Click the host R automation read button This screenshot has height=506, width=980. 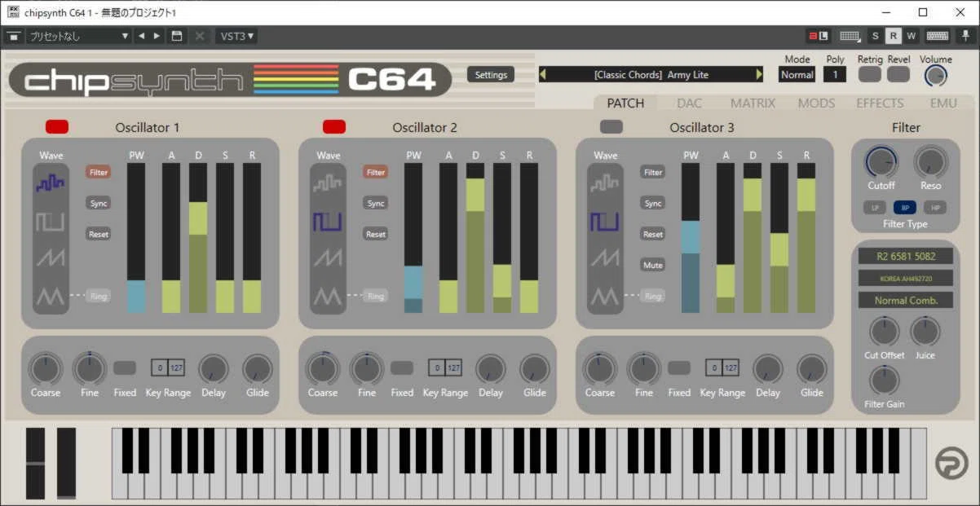click(x=894, y=36)
